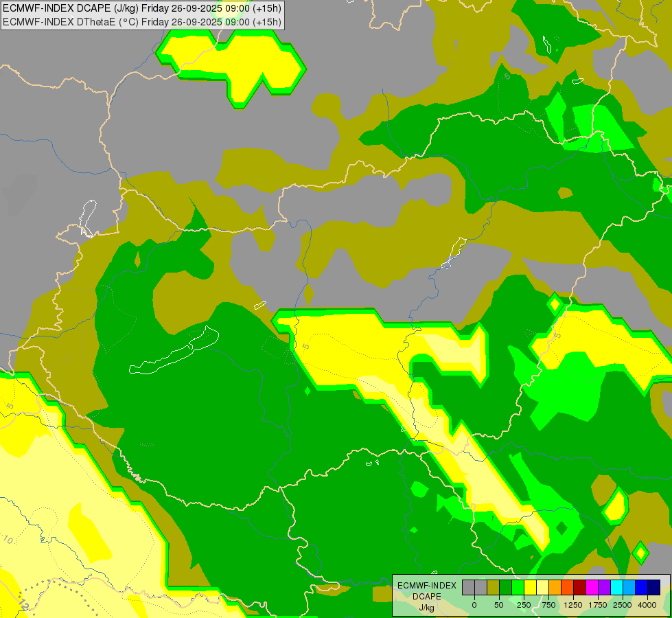Click the orange-red legend swatch
The height and width of the screenshot is (618, 672).
(x=568, y=588)
